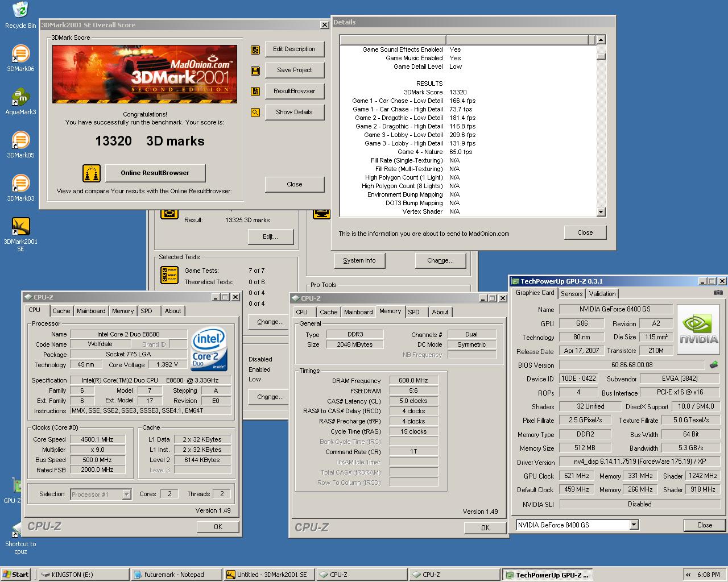Click the Intel Core 2 Duo logo
Viewport: 728px width, 582px height.
coord(209,348)
